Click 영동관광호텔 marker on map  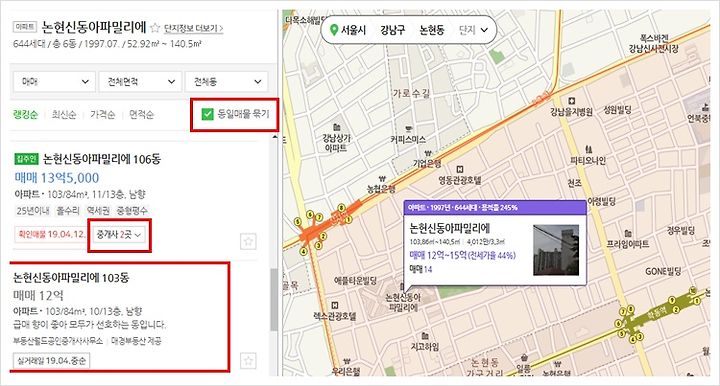pos(460,176)
